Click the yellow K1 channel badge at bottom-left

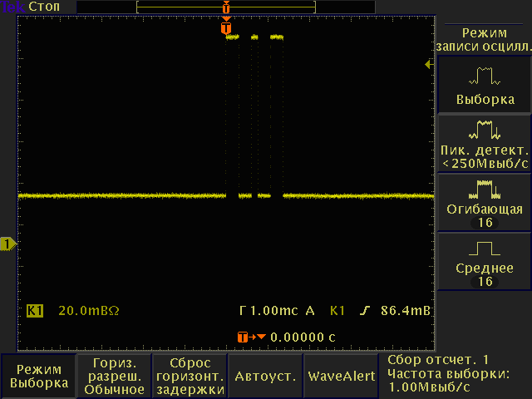tap(35, 311)
